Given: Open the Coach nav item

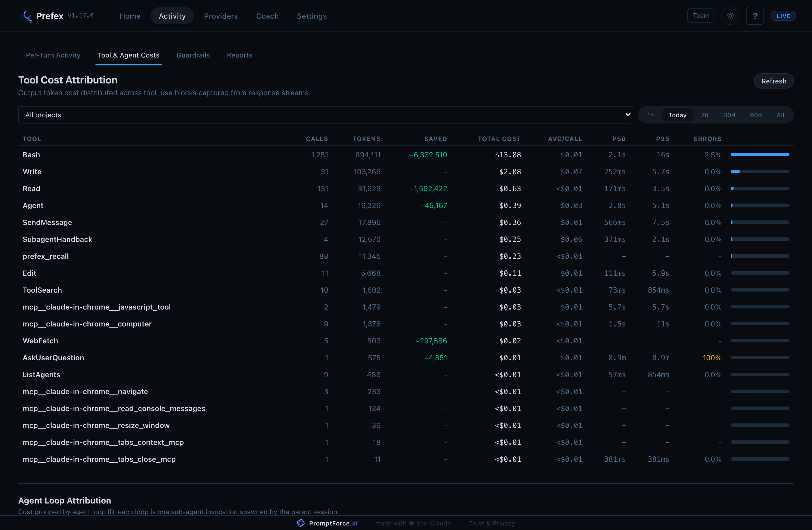Looking at the screenshot, I should (x=267, y=16).
